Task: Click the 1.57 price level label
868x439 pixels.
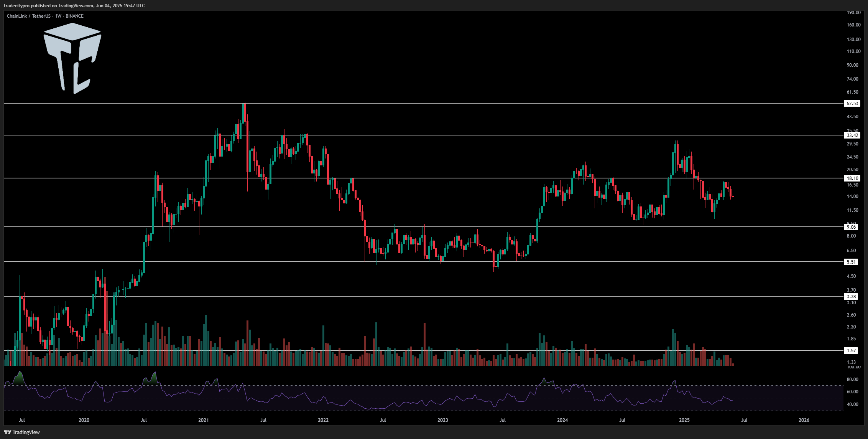Action: pyautogui.click(x=851, y=351)
